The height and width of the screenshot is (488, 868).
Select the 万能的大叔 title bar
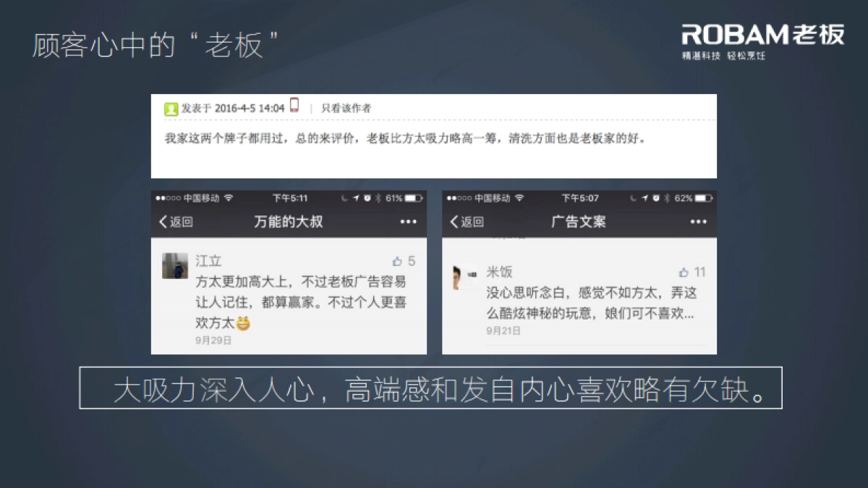[289, 222]
